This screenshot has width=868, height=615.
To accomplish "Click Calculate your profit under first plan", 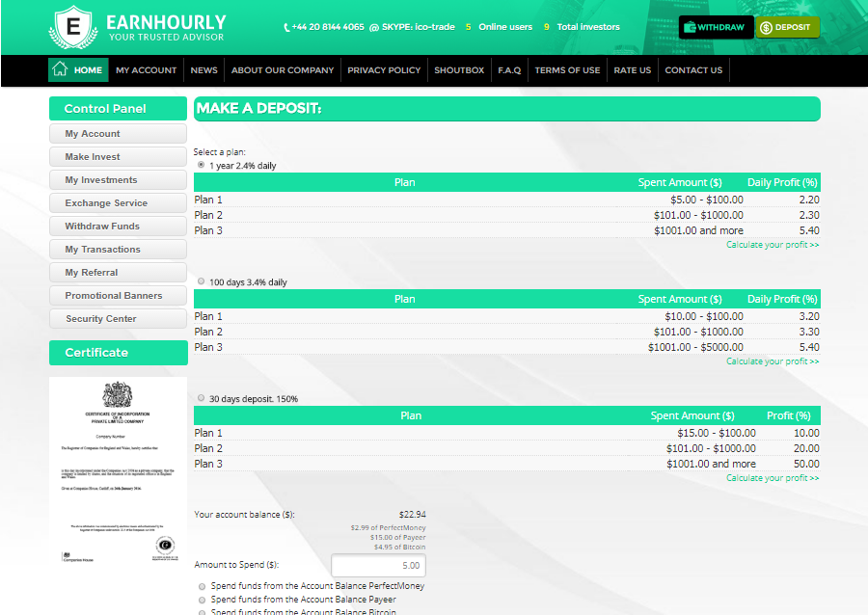I will click(773, 245).
